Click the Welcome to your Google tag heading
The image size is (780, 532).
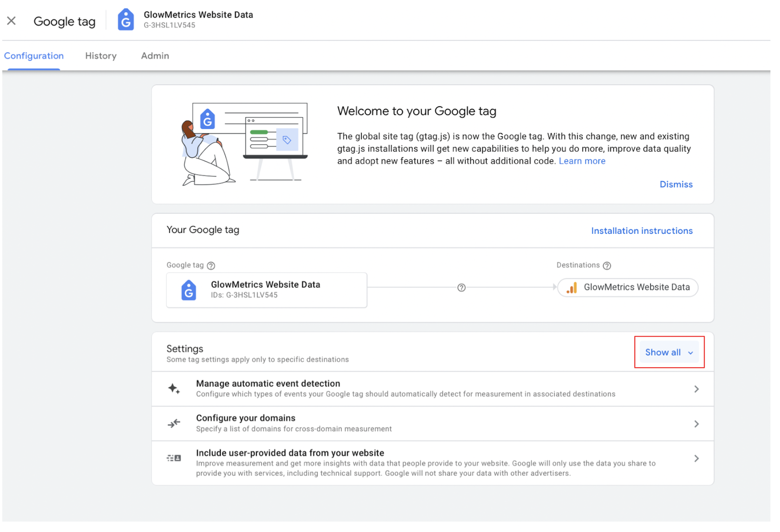(x=417, y=111)
